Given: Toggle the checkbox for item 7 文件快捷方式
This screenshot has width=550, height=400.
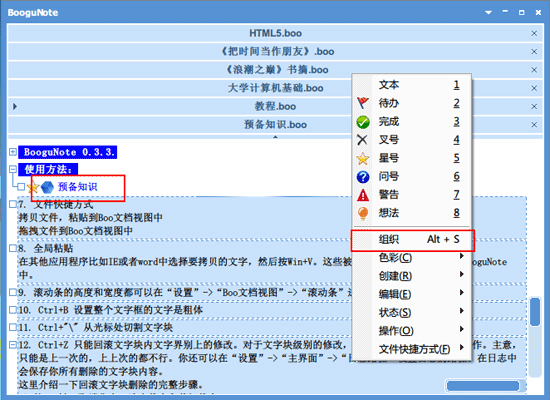Looking at the screenshot, I should pos(13,204).
